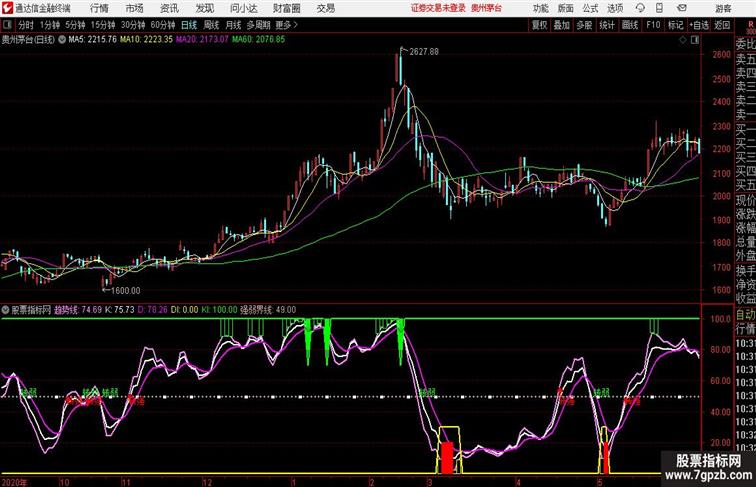Open the 选项 menu

[615, 8]
